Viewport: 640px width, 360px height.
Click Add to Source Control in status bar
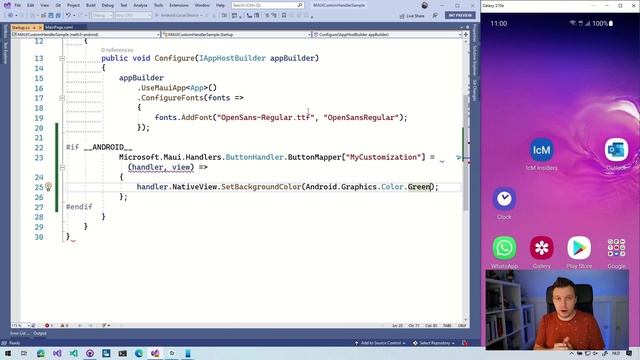click(380, 343)
